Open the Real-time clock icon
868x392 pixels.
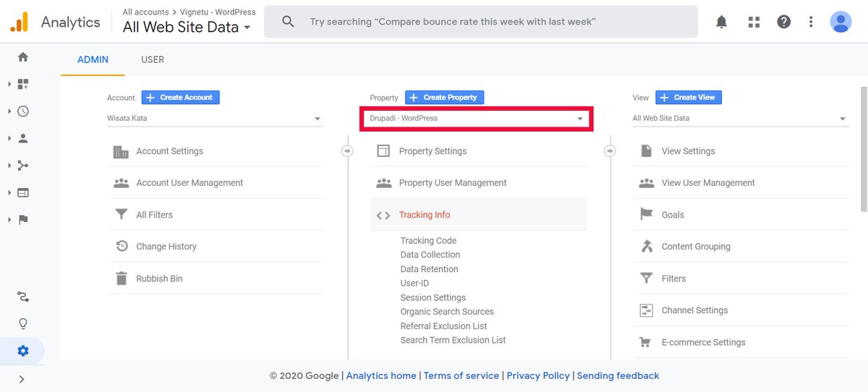pos(23,111)
